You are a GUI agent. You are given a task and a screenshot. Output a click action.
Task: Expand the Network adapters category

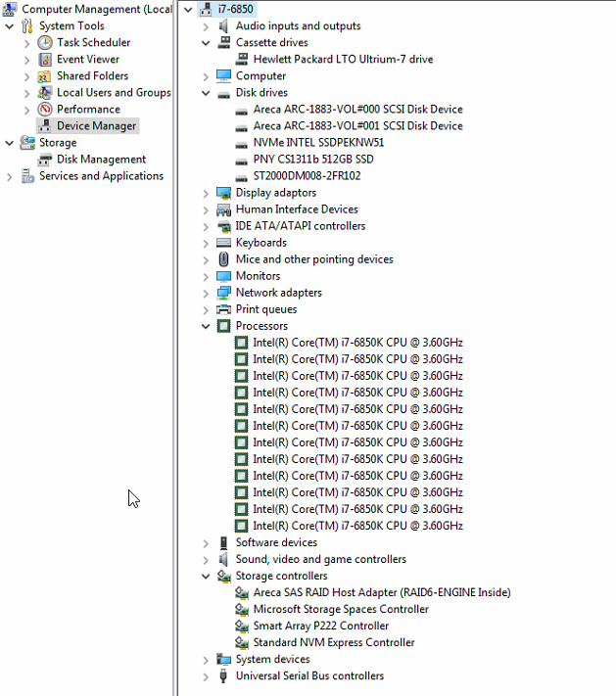point(206,294)
